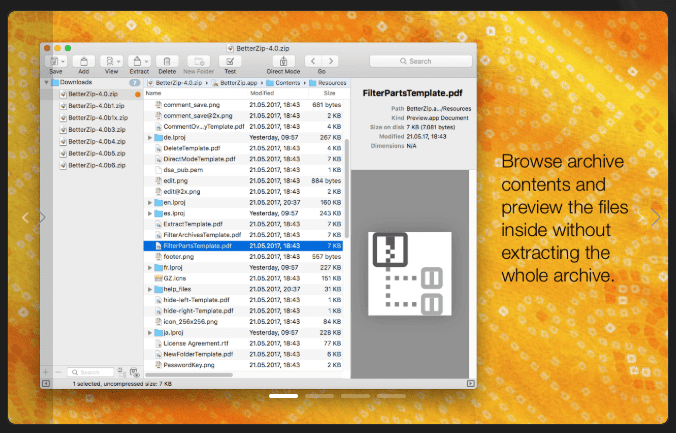Select the hide-left-Template.pdf file

tap(243, 300)
